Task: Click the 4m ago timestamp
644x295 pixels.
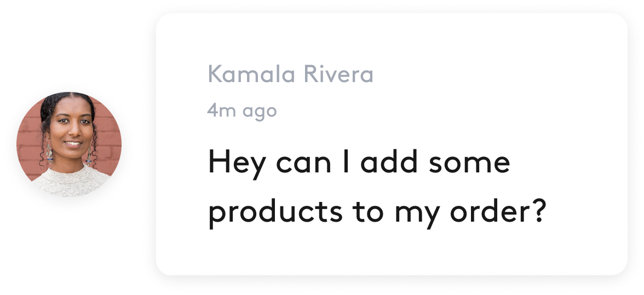Action: tap(242, 111)
